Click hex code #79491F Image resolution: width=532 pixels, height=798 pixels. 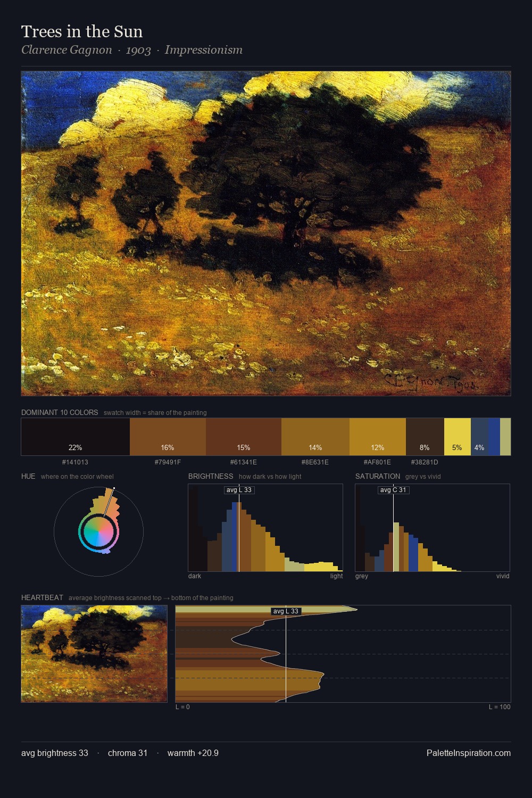point(168,462)
